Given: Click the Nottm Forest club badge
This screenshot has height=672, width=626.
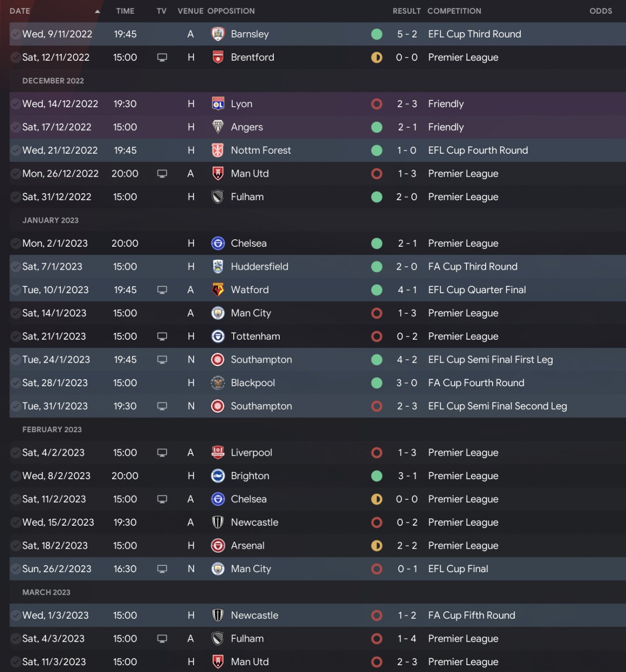Looking at the screenshot, I should coord(218,150).
